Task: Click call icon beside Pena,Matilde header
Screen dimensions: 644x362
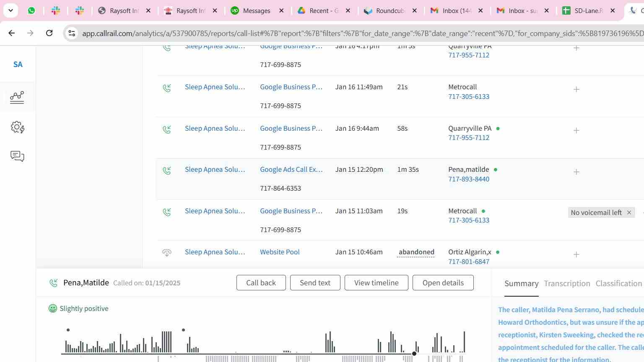Action: point(54,283)
